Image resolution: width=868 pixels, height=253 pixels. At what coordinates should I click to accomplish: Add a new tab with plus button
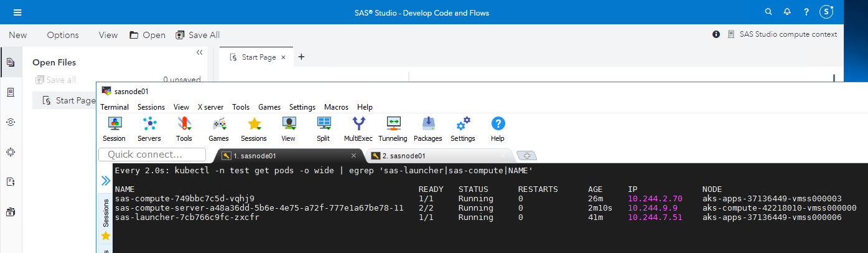302,57
